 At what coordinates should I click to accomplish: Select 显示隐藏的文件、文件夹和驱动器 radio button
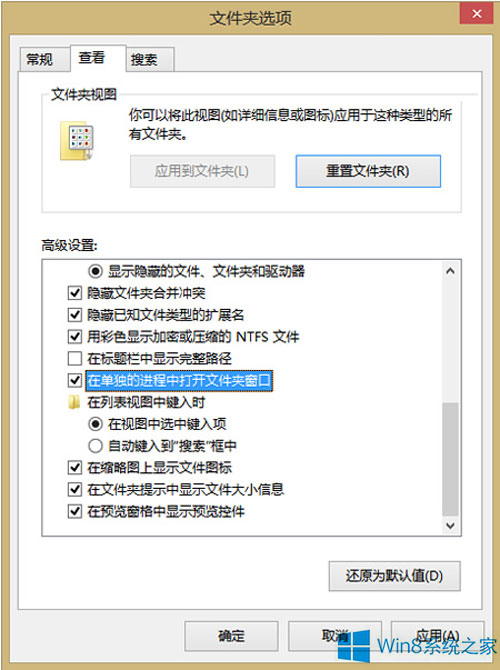click(x=95, y=271)
